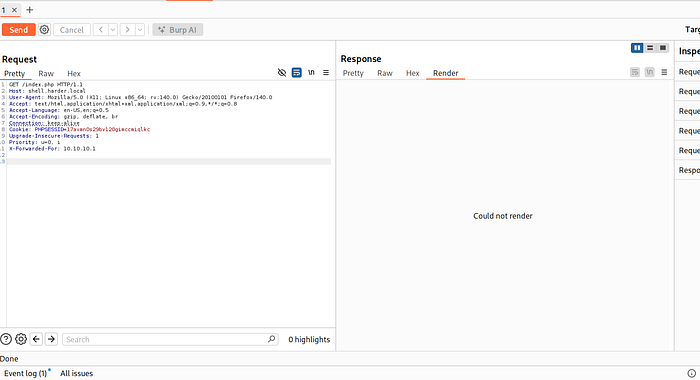Switch Request view to Raw
The height and width of the screenshot is (380, 700).
(x=46, y=74)
